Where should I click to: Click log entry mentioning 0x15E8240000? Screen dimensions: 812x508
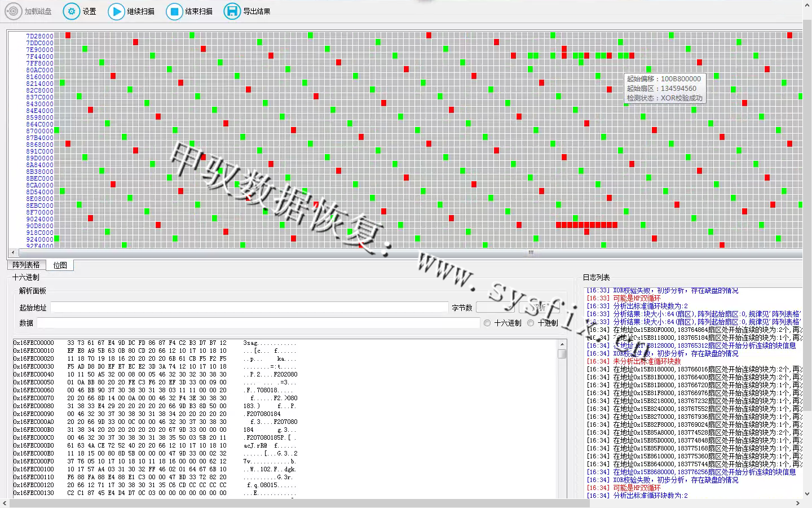coord(694,409)
